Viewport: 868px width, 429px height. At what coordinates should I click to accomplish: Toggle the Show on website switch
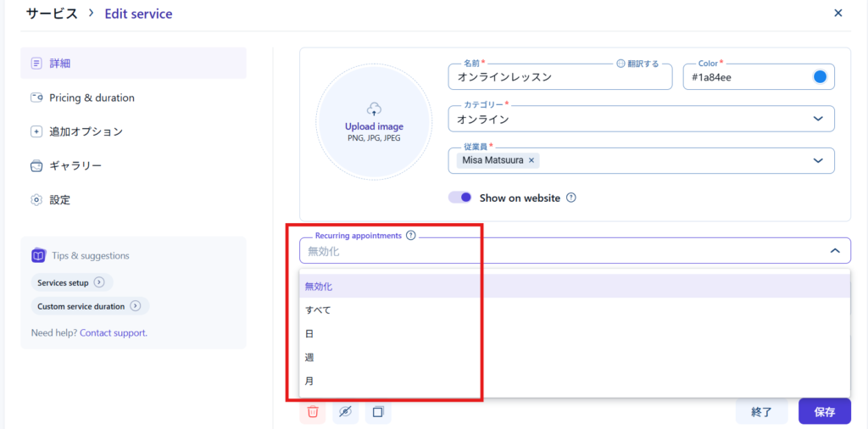click(460, 198)
